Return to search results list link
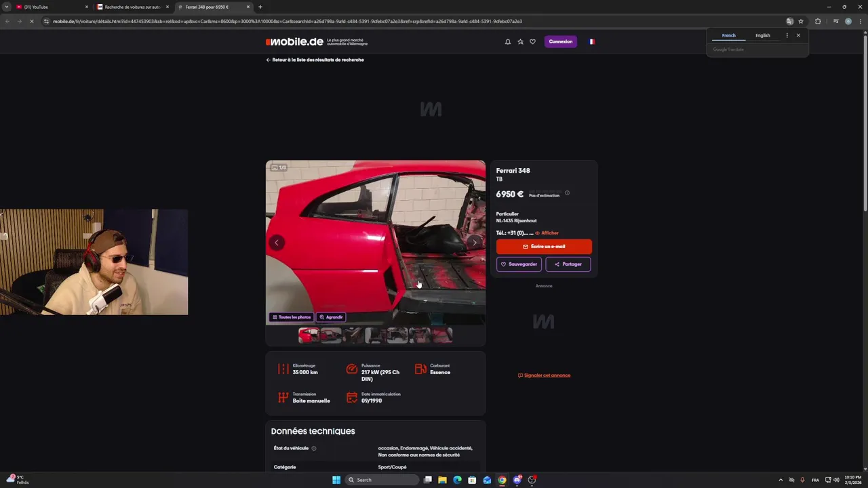The width and height of the screenshot is (868, 488). pos(315,60)
